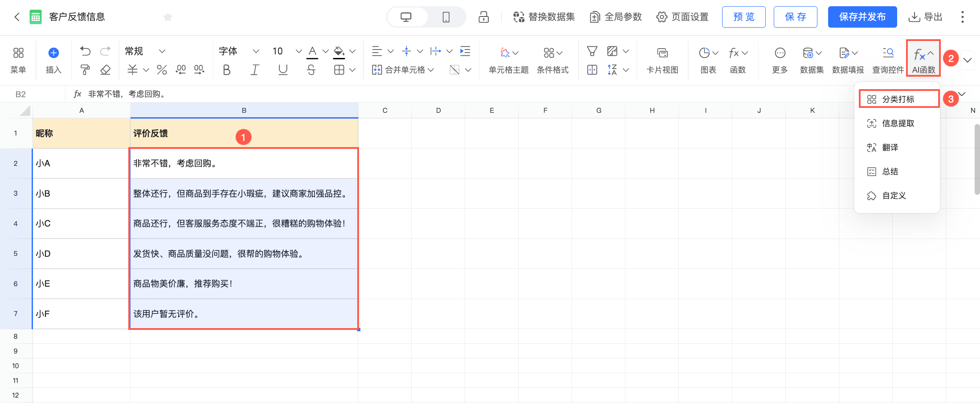This screenshot has width=980, height=403.
Task: Apply percent format
Action: pos(162,70)
